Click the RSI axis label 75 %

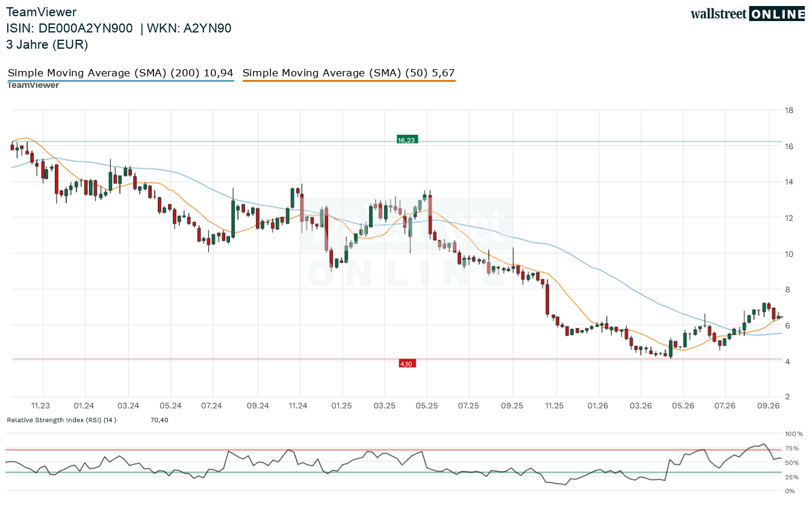(x=792, y=448)
